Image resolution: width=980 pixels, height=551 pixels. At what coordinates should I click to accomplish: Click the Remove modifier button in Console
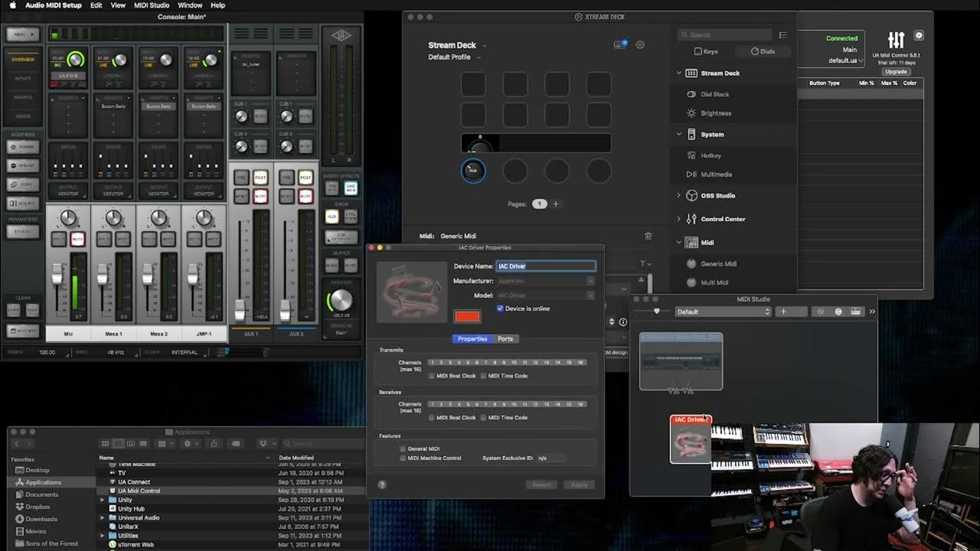(x=23, y=165)
